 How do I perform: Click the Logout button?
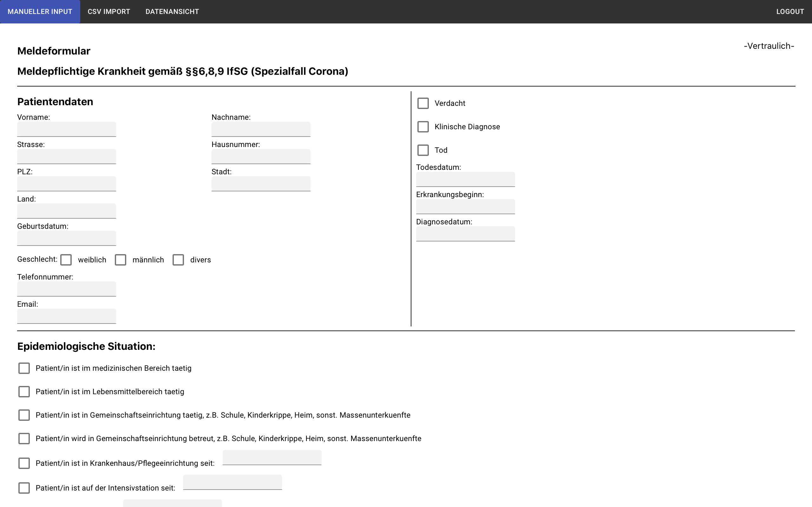(x=790, y=12)
